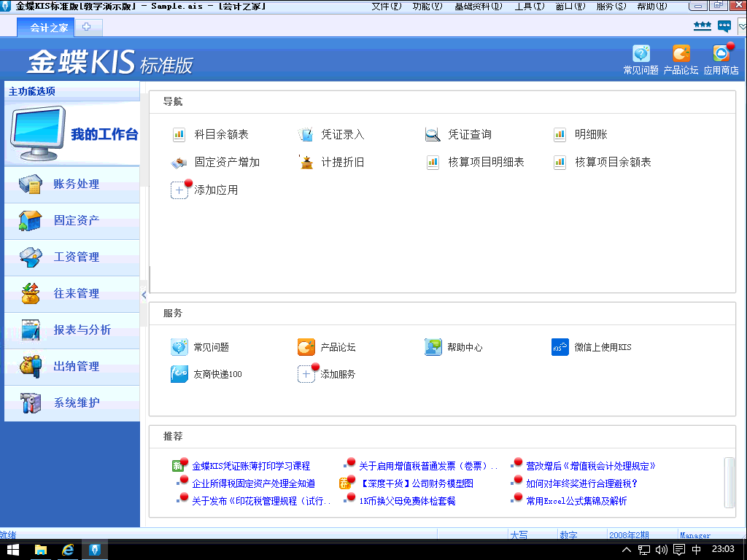Click the 2008年2期 period in status bar

click(x=629, y=534)
